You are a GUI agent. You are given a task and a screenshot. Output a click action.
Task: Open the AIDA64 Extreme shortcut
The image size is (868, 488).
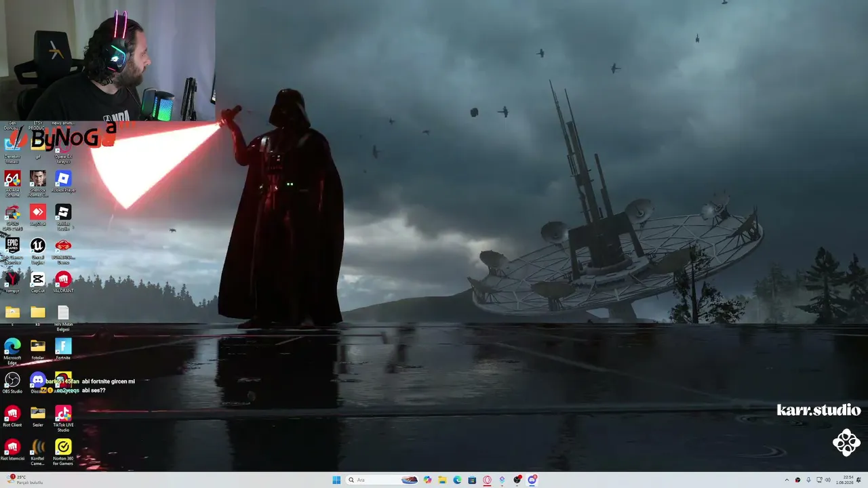coord(12,183)
